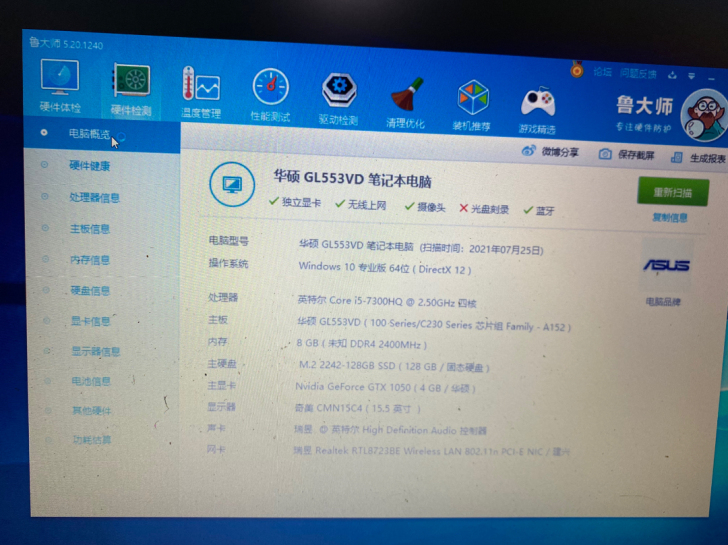This screenshot has width=728, height=545.
Task: Open 性能测试 performance test gauge icon
Action: point(270,87)
